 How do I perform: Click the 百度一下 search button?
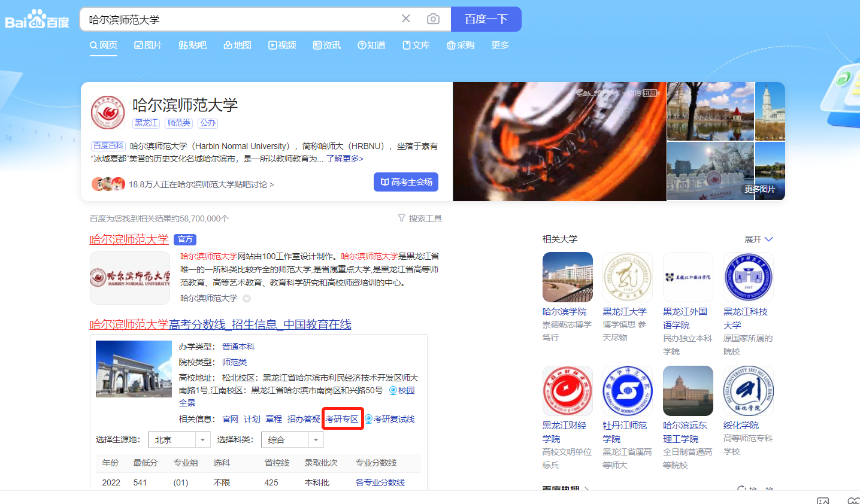tap(486, 19)
